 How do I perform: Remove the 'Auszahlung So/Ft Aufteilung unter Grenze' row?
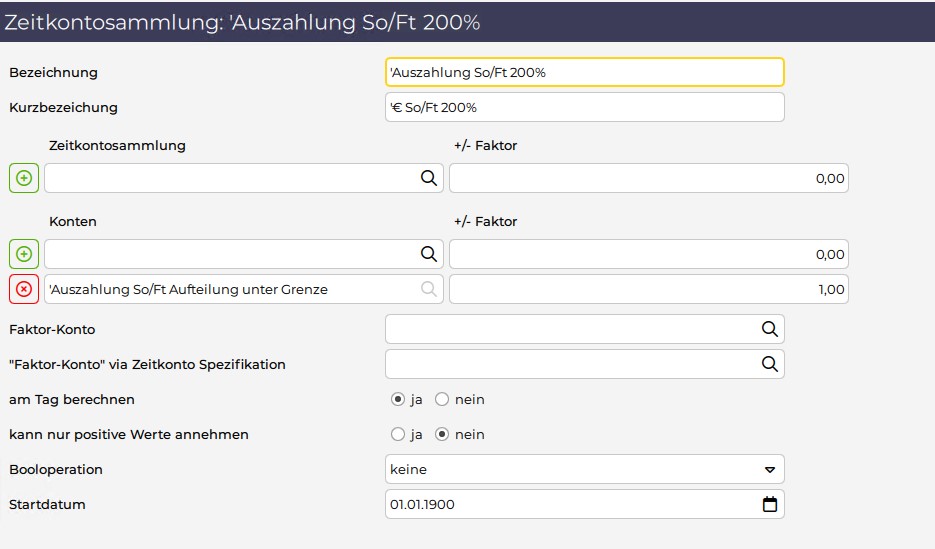point(24,289)
